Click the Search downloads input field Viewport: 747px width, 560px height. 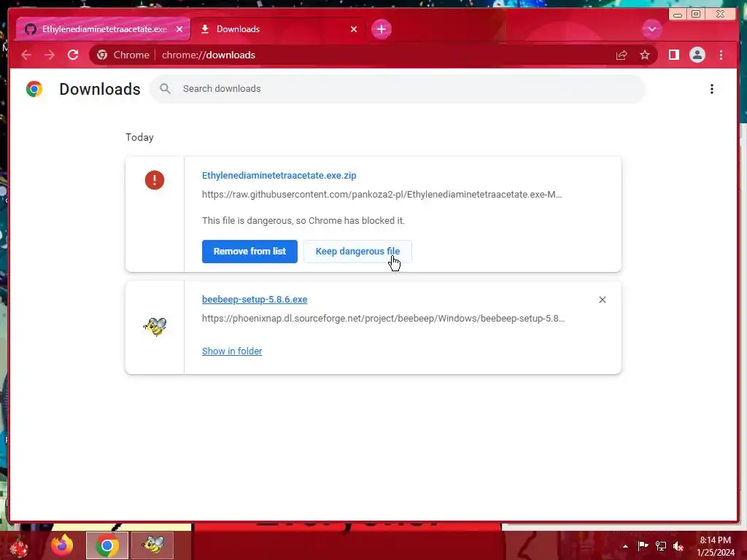tap(398, 88)
